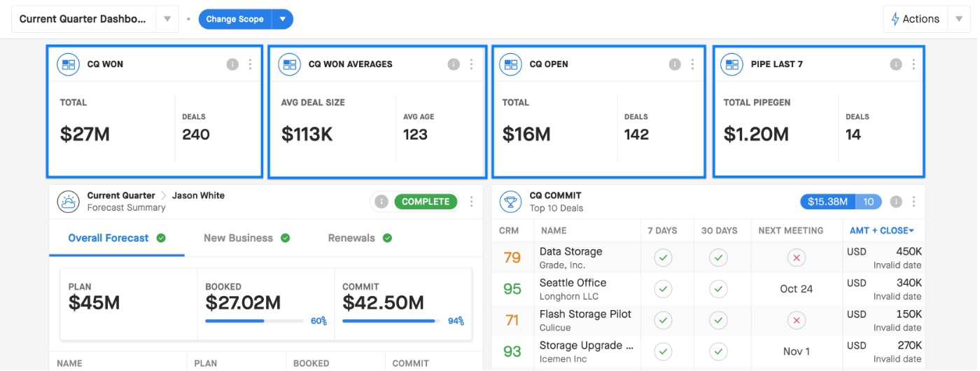Open CQ WON three-dot options menu
The width and height of the screenshot is (980, 371).
coord(250,64)
